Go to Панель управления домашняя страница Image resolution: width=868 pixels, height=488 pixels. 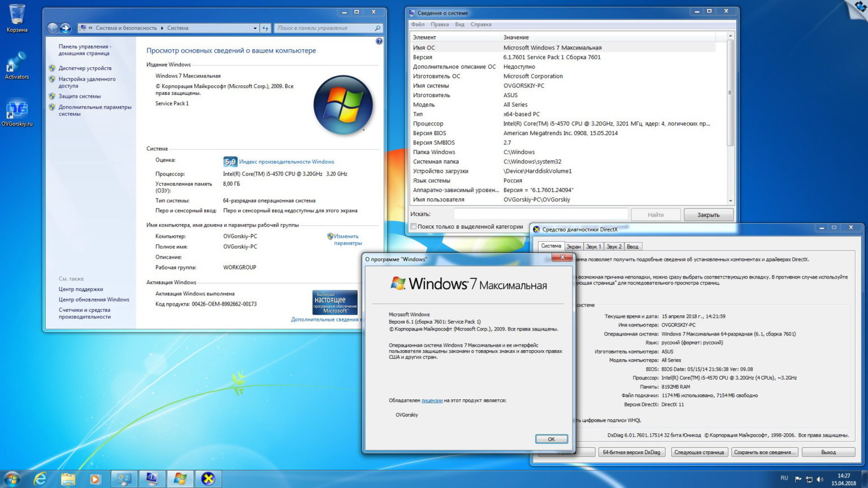[x=85, y=50]
